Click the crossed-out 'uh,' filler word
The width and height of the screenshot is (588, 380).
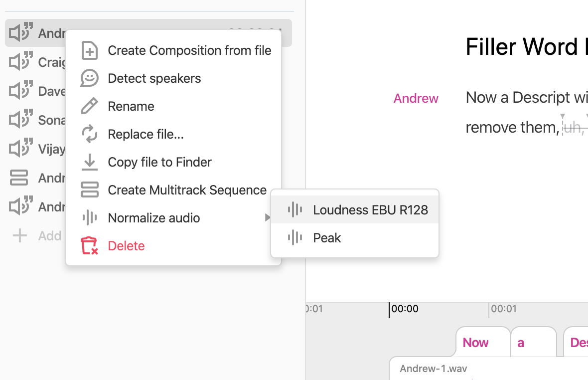pyautogui.click(x=574, y=128)
